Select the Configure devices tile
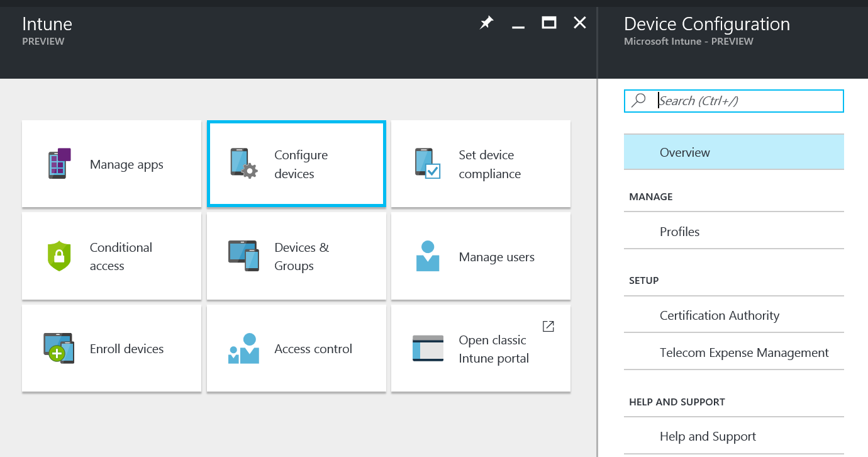This screenshot has width=868, height=457. pyautogui.click(x=296, y=164)
